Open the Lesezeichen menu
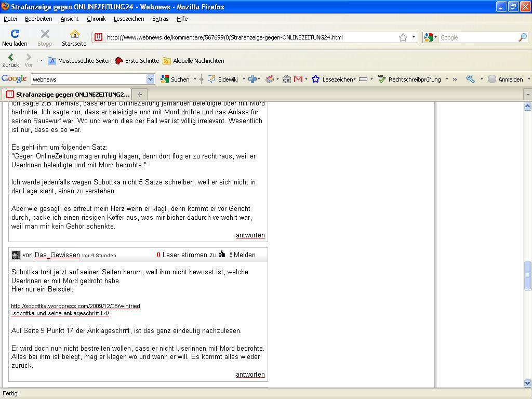 click(x=129, y=19)
